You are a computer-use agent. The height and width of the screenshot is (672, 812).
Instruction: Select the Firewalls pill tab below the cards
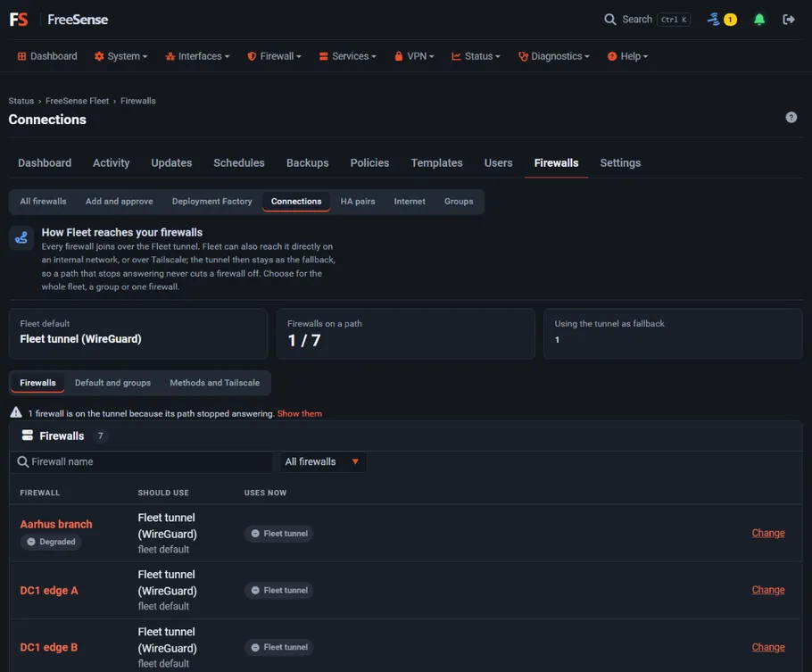pos(37,382)
